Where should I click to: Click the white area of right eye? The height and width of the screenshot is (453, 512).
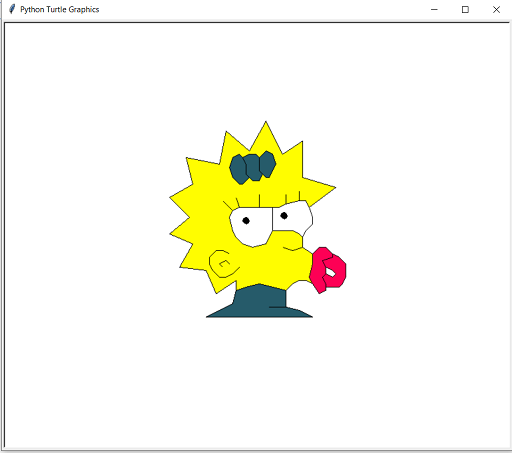point(293,218)
